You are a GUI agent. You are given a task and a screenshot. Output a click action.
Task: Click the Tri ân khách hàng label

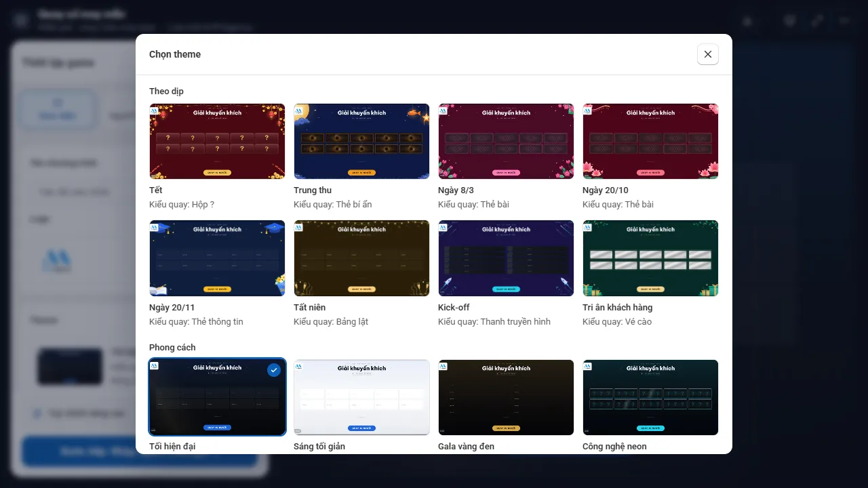[617, 308]
